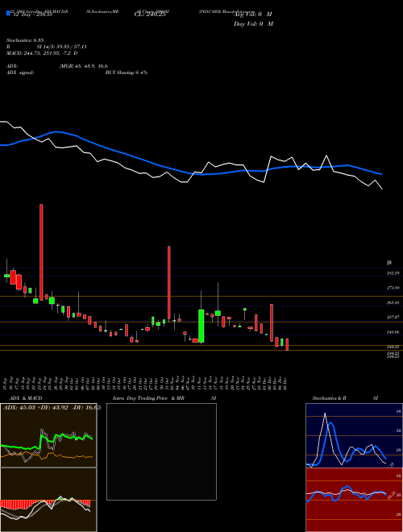Select the '12 Day = 250.33' moving average label

[x=32, y=15]
